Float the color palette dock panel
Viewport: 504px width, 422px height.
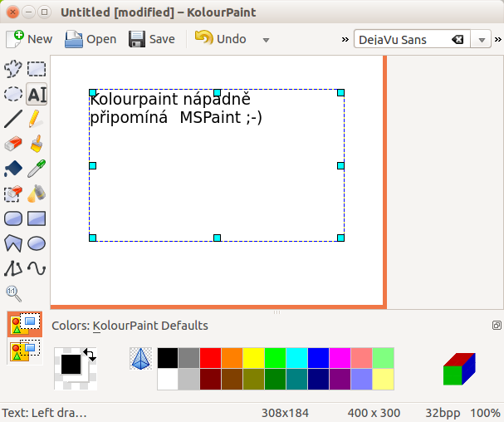pyautogui.click(x=497, y=325)
